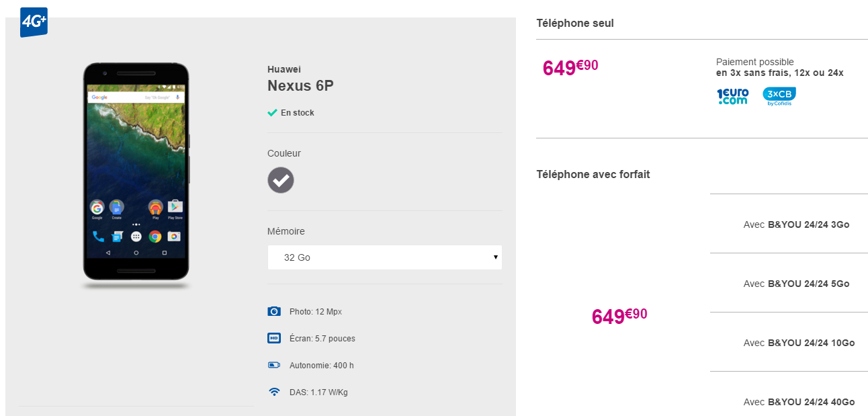Click the Nexus 6P product title
The width and height of the screenshot is (868, 416).
click(x=300, y=86)
